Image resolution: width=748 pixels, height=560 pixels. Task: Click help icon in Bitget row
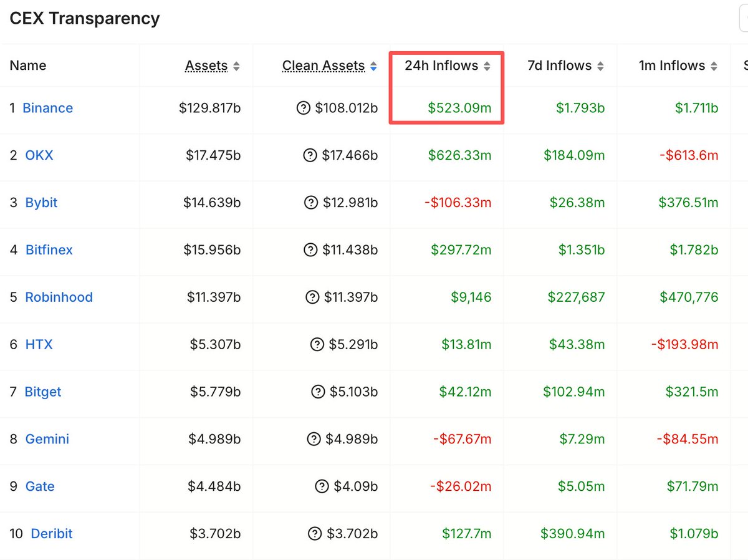tap(318, 392)
